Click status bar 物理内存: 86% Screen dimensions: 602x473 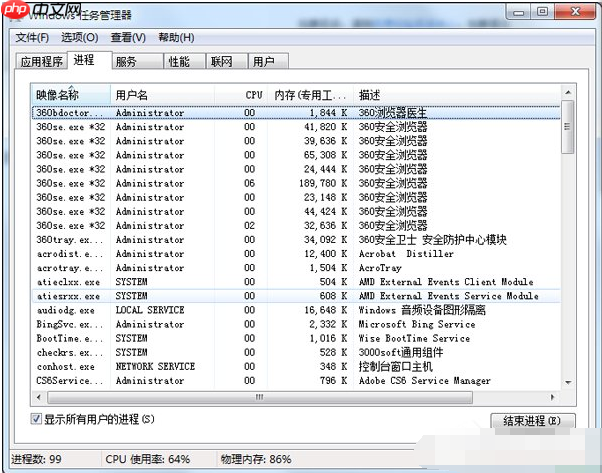(x=256, y=459)
